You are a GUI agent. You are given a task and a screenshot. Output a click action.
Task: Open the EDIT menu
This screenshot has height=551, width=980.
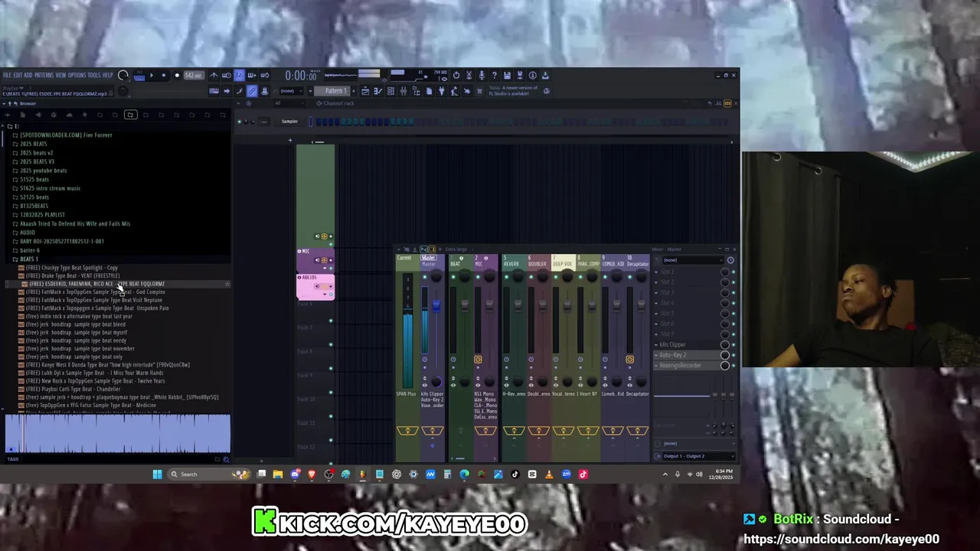(18, 75)
